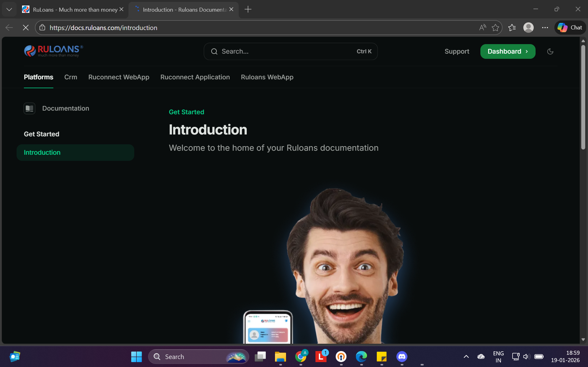Show hidden system tray icons

[466, 357]
